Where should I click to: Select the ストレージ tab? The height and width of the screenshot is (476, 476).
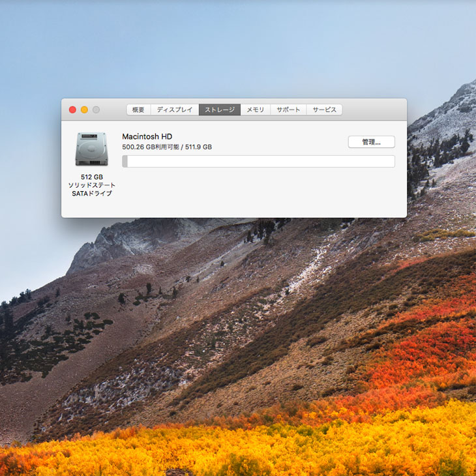coord(220,110)
